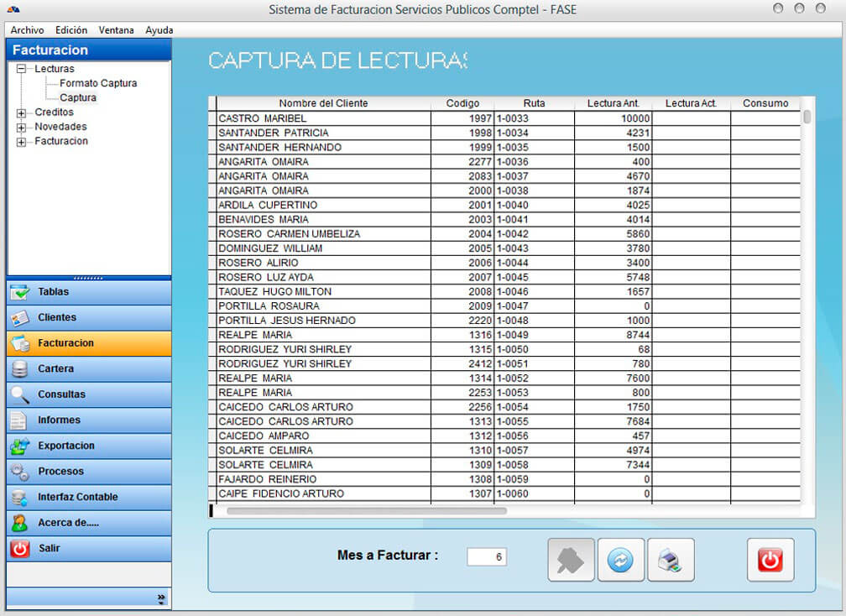Click the Codigo column header
846x616 pixels.
pyautogui.click(x=462, y=103)
